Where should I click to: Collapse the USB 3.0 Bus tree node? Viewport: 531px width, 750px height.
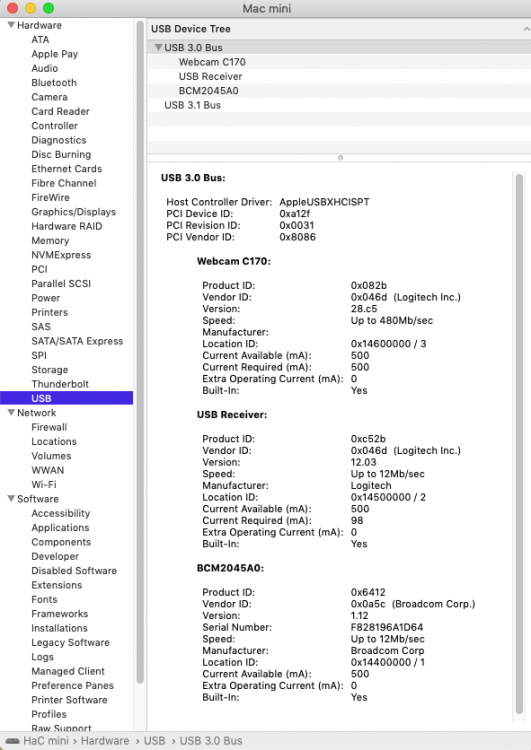pos(158,47)
